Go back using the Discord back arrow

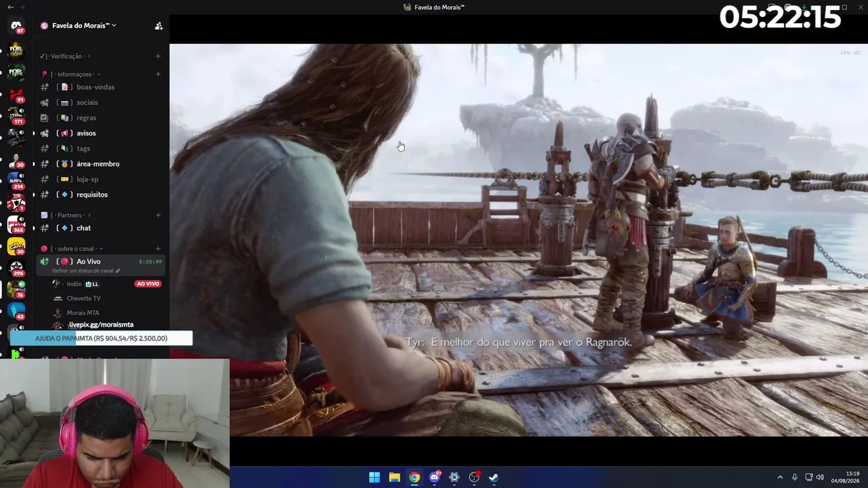(10, 7)
